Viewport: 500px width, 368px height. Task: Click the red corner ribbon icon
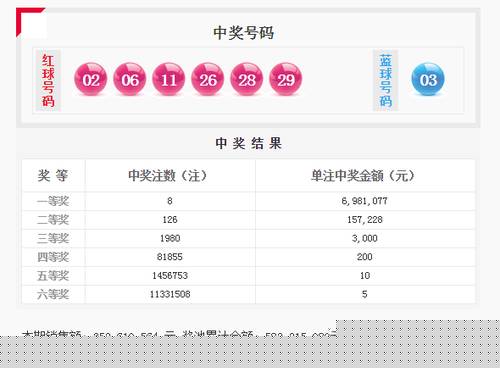click(29, 22)
